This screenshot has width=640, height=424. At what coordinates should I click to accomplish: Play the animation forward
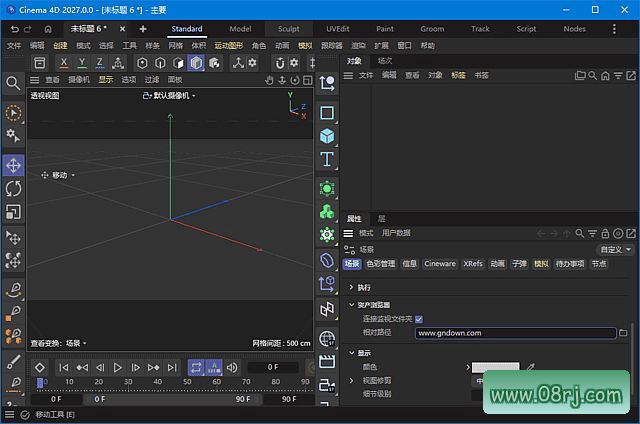click(x=117, y=368)
